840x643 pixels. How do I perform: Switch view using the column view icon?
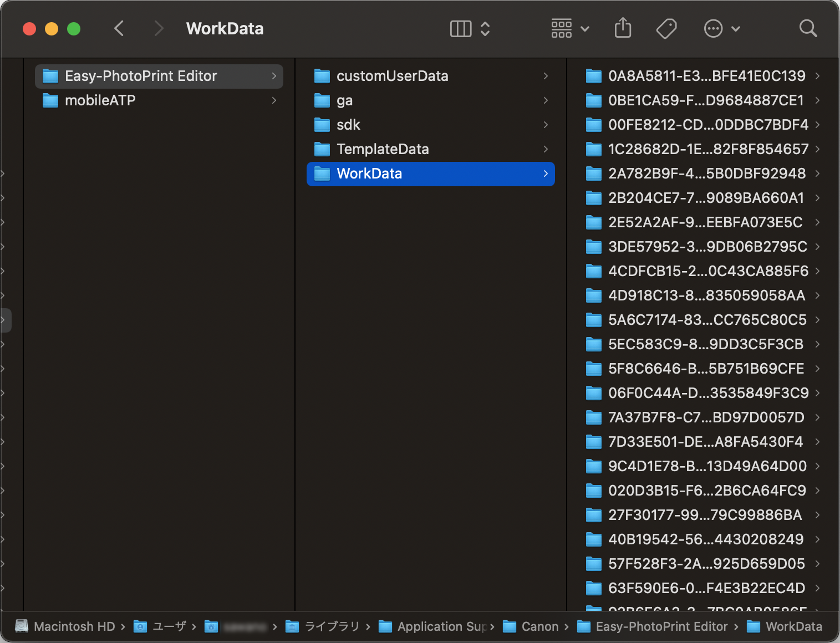[460, 29]
